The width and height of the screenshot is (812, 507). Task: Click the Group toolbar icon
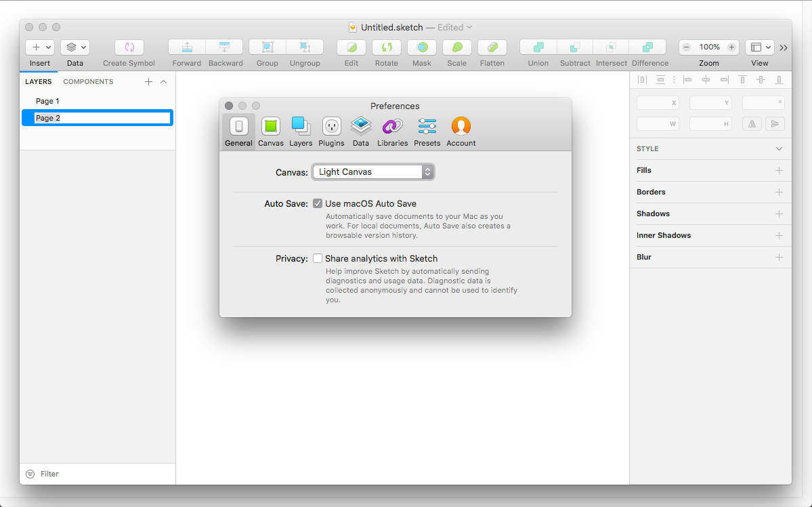coord(268,47)
